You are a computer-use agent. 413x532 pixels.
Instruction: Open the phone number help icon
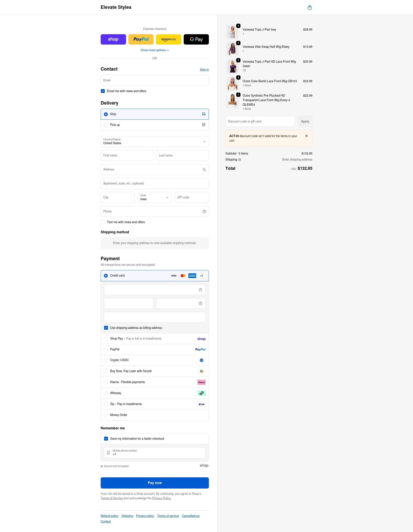pos(204,211)
